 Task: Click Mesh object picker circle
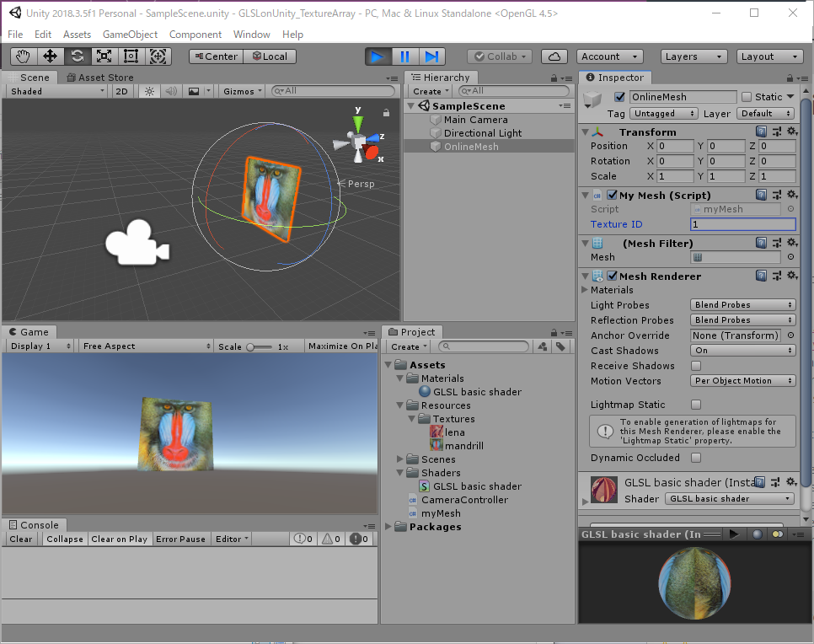790,257
